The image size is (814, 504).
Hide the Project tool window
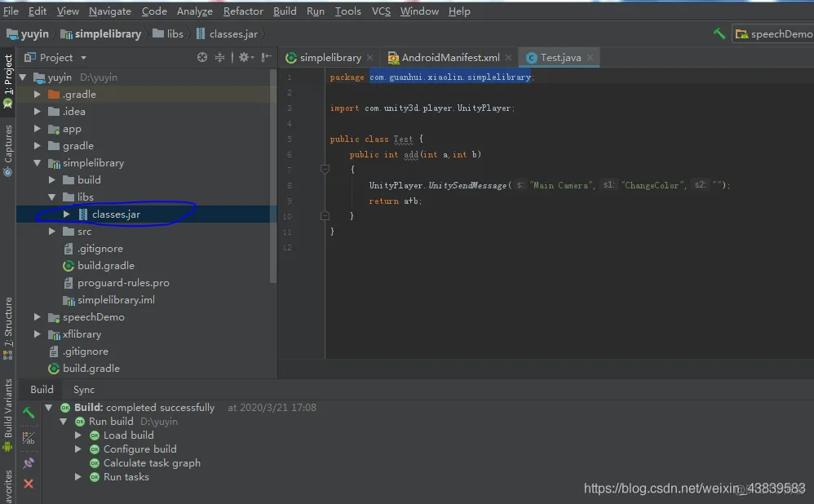(x=267, y=57)
